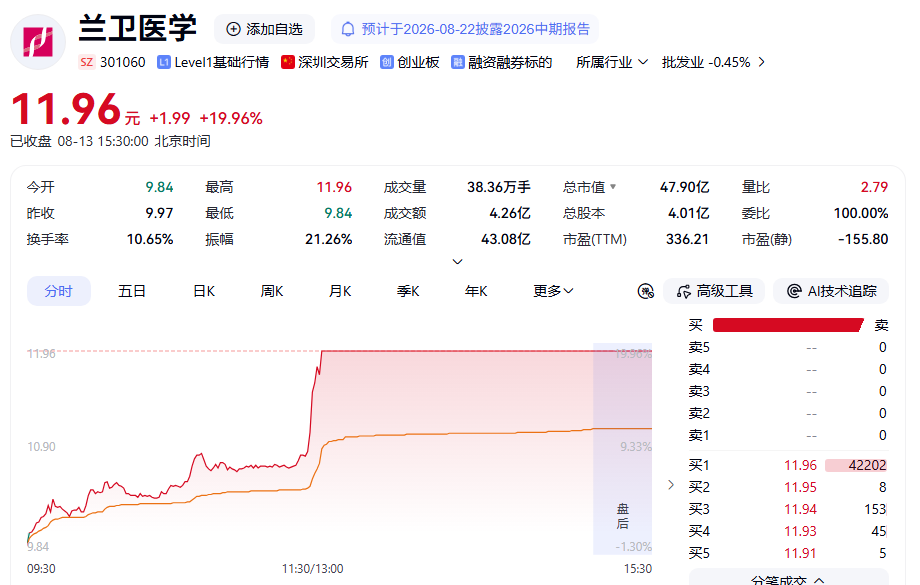
Task: Click the 创 board icon
Action: (x=387, y=62)
